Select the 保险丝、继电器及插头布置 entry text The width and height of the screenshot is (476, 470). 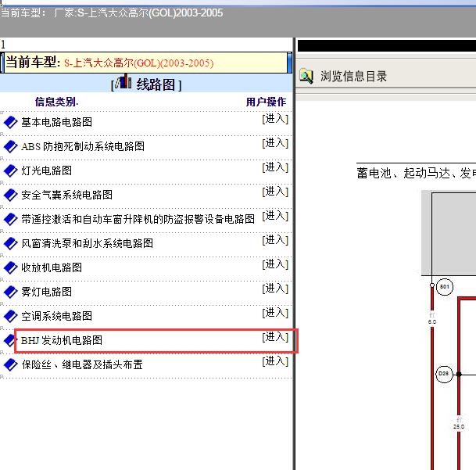82,364
